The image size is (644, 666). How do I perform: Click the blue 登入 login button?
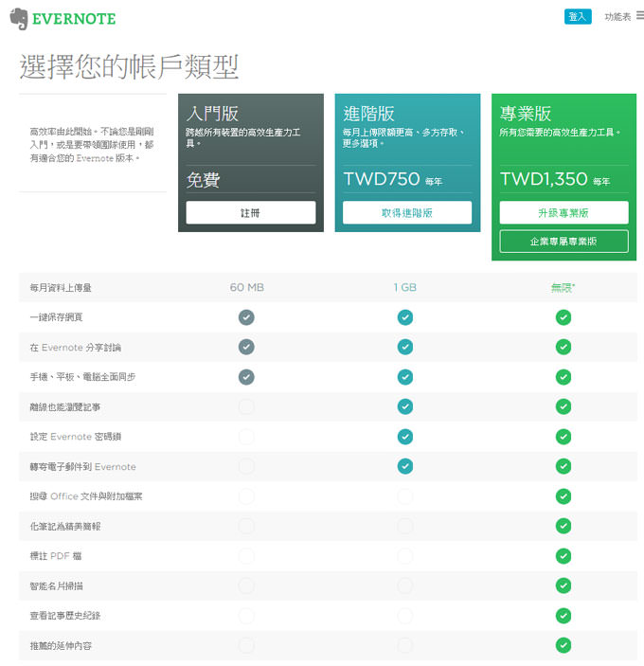click(x=578, y=16)
